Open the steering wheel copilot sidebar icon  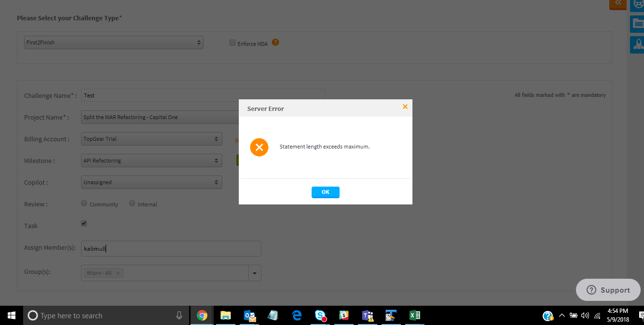[637, 4]
